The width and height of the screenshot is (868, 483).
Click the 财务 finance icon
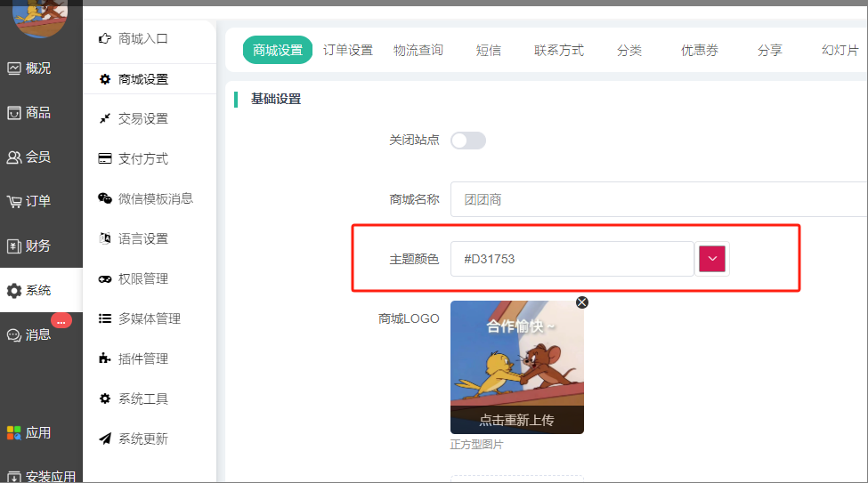[x=14, y=246]
